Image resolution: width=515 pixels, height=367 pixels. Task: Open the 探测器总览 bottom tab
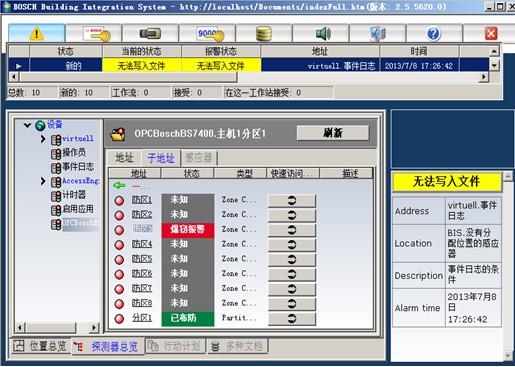coord(108,347)
